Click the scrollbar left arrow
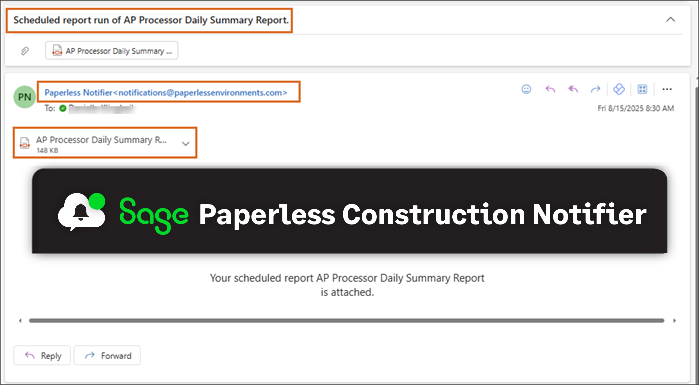The width and height of the screenshot is (699, 385). [20, 320]
